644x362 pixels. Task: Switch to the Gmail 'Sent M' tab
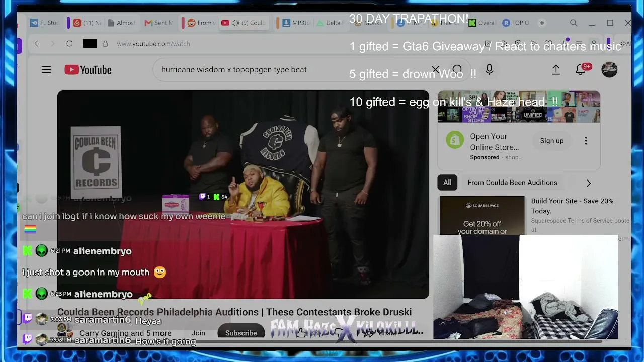coord(159,23)
